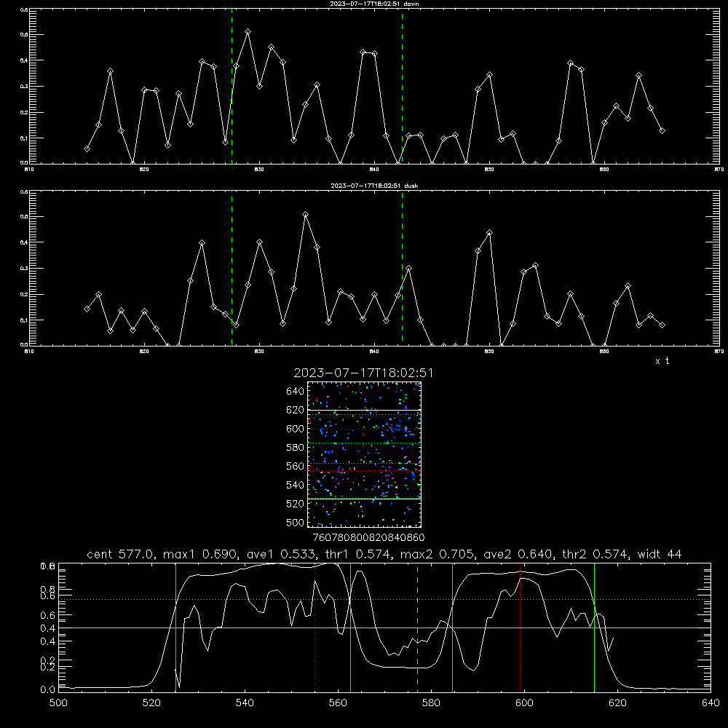Click the 'widt 44' value
The width and height of the screenshot is (728, 728).
660,554
